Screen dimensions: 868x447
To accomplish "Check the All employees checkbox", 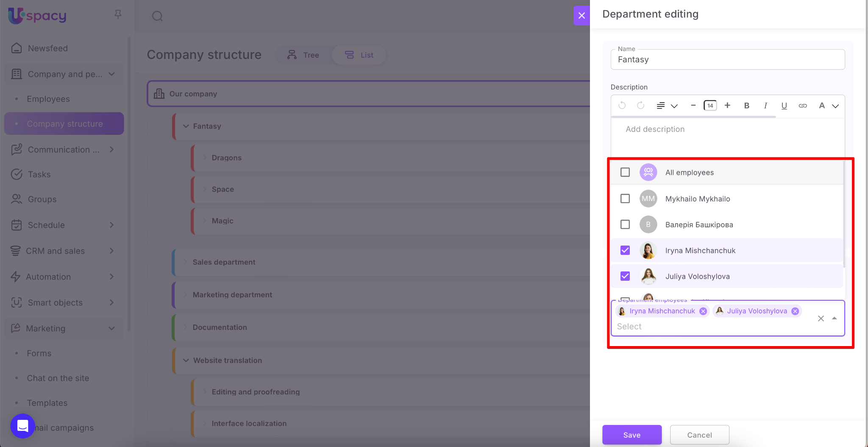I will (x=625, y=172).
